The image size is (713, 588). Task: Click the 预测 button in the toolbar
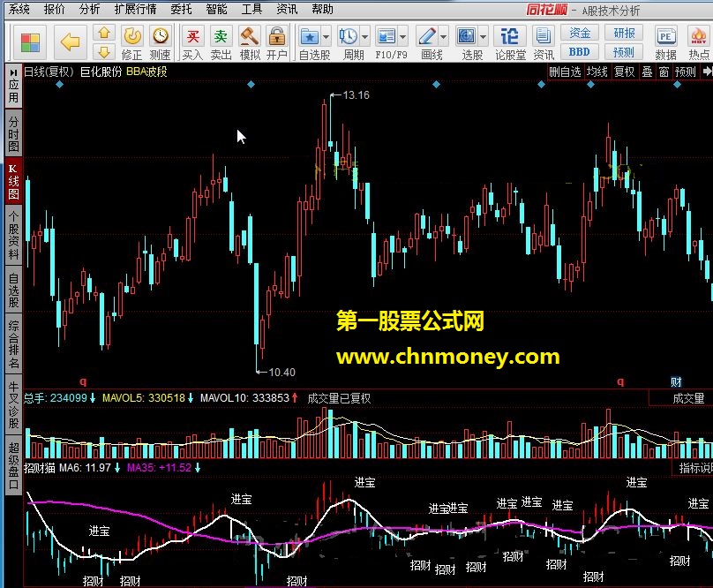[624, 52]
